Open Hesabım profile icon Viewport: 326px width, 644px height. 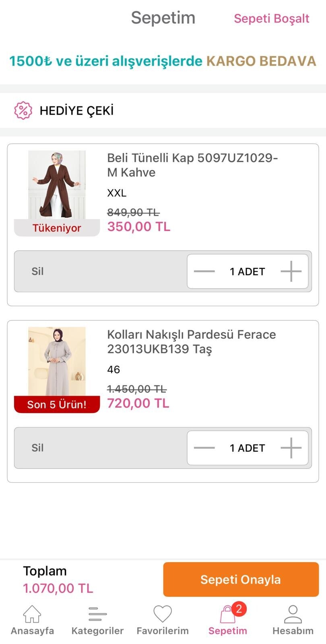293,614
